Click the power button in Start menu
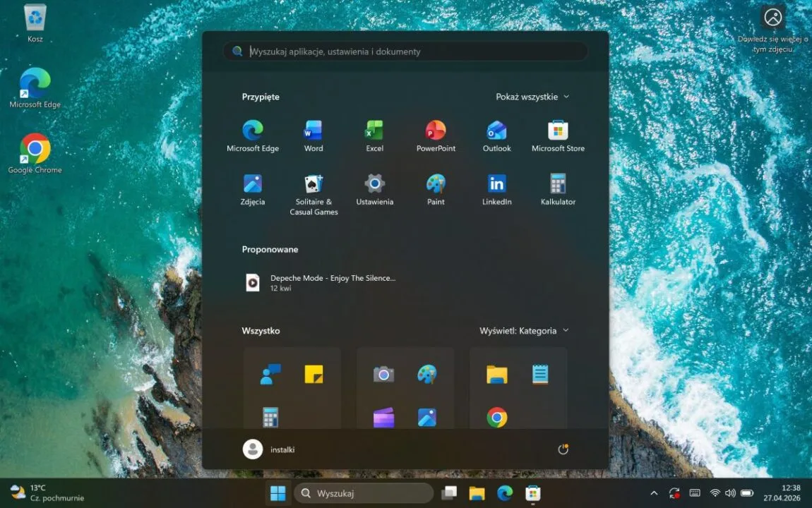The height and width of the screenshot is (508, 812). point(563,449)
